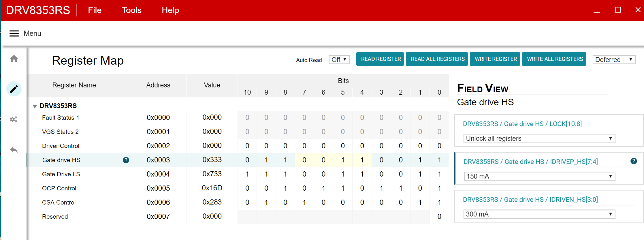Screen dimensions: 644x240
Task: Click the 0x0005 address cell
Action: coord(158,188)
